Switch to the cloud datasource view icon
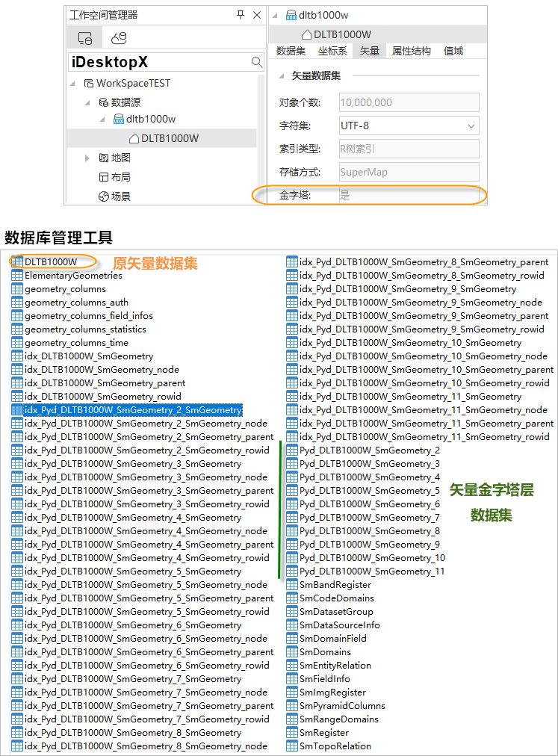The width and height of the screenshot is (558, 756). click(x=119, y=38)
